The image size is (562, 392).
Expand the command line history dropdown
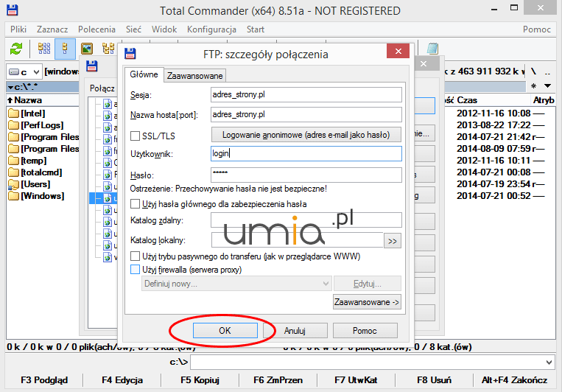[549, 363]
